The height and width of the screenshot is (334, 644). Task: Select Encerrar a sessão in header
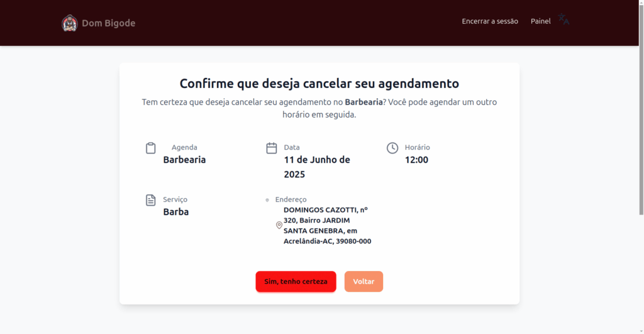tap(489, 21)
